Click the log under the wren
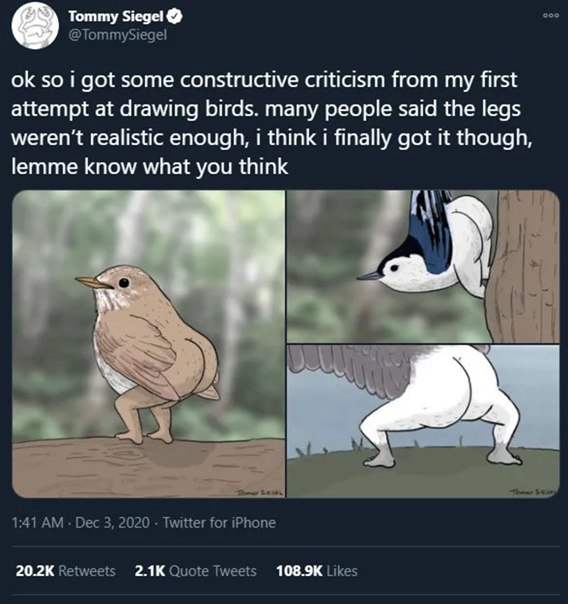The height and width of the screenshot is (604, 568). pos(149,468)
